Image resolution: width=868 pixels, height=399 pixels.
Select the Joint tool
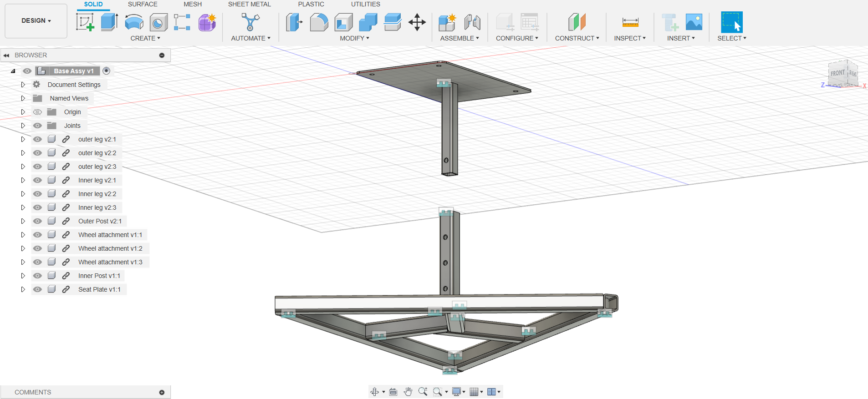(x=472, y=22)
